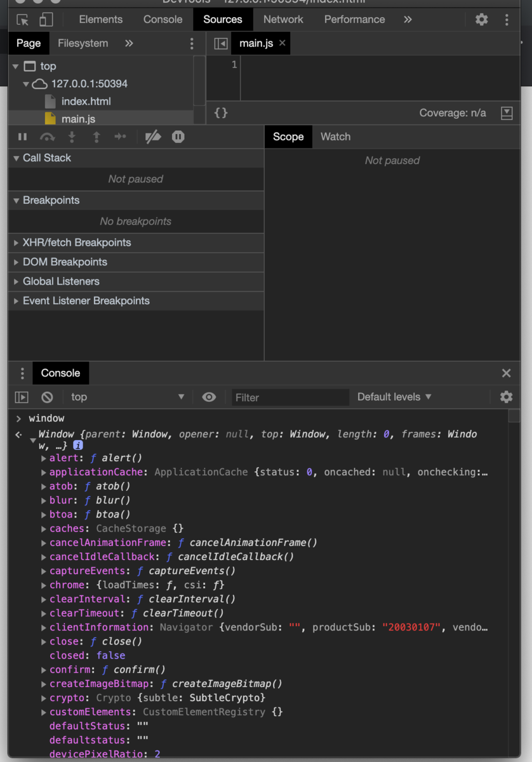This screenshot has height=762, width=532.
Task: Switch to the Elements tab
Action: [x=101, y=20]
